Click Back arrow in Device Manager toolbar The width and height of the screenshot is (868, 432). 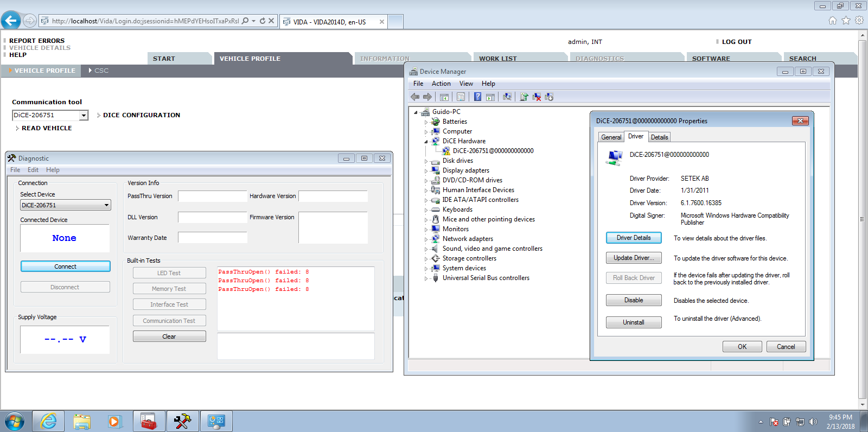(415, 97)
